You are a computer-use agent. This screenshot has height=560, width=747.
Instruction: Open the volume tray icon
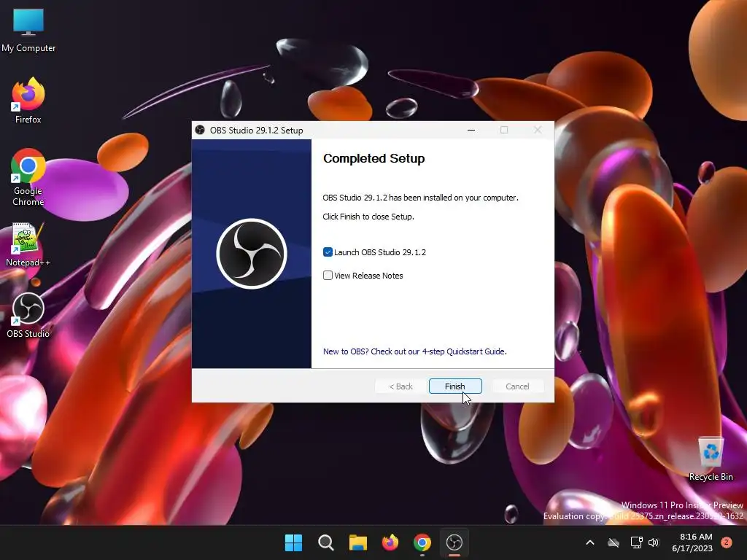click(654, 542)
